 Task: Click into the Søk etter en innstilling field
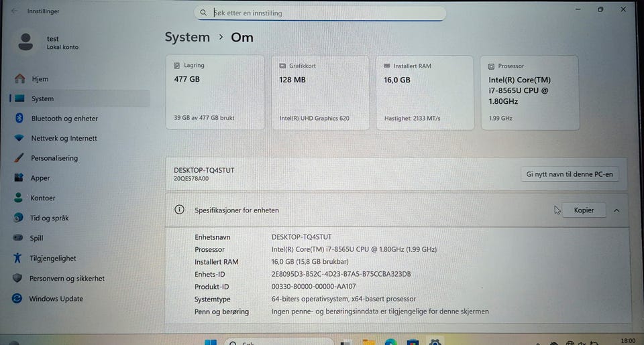[x=320, y=13]
